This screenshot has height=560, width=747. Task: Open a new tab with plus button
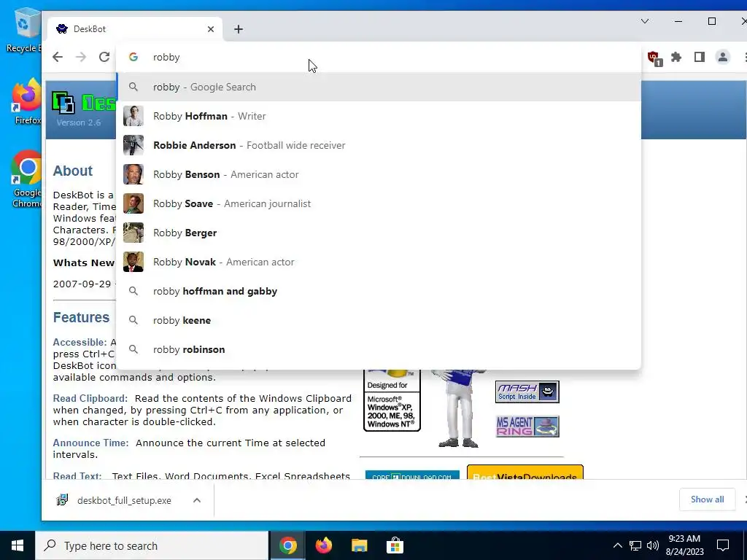(239, 29)
